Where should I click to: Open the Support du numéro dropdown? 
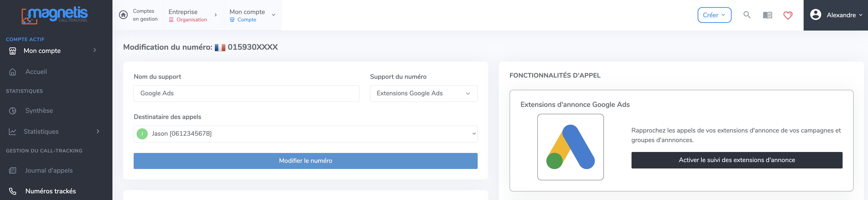tap(424, 94)
